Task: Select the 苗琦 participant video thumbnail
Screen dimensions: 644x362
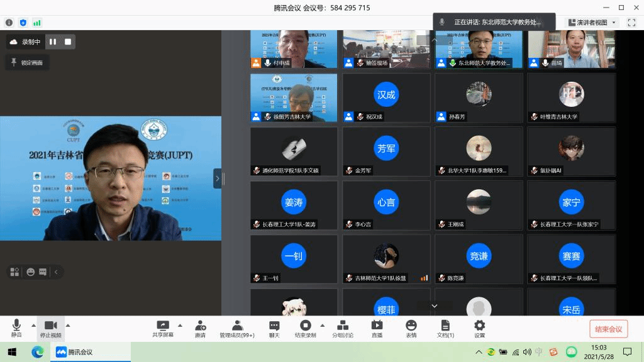Action: point(571,49)
